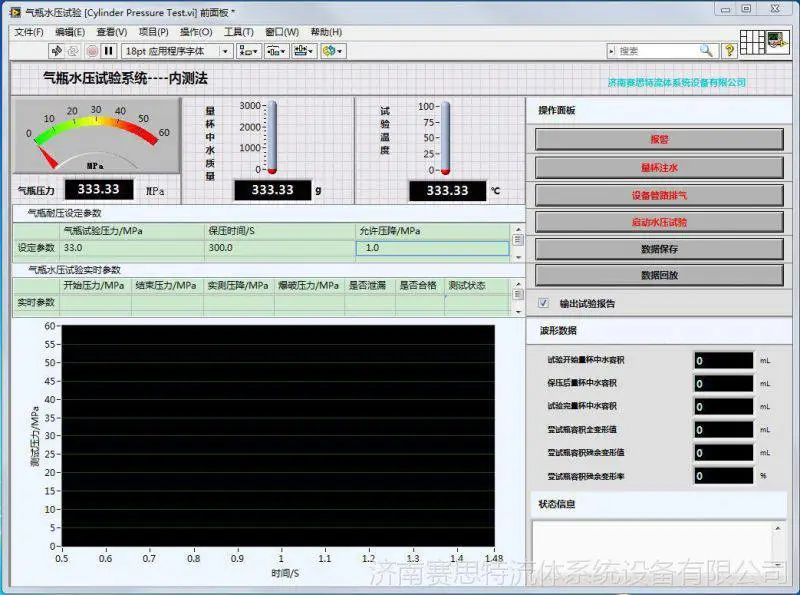Click the 启动水压试验 button
The image size is (800, 595).
[x=659, y=222]
